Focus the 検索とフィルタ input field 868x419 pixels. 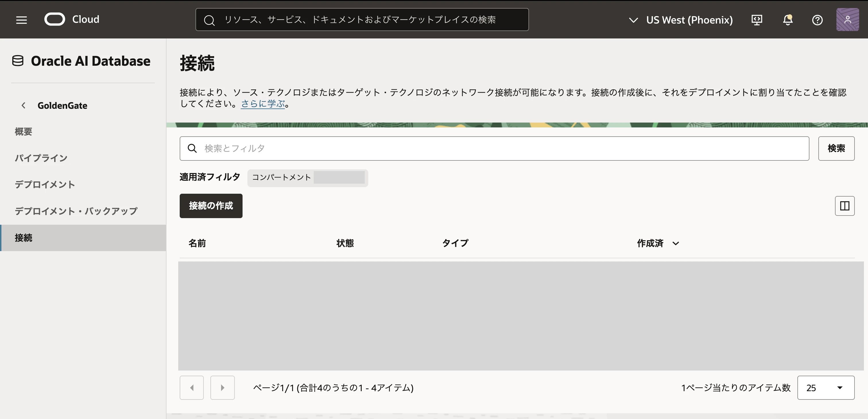494,149
